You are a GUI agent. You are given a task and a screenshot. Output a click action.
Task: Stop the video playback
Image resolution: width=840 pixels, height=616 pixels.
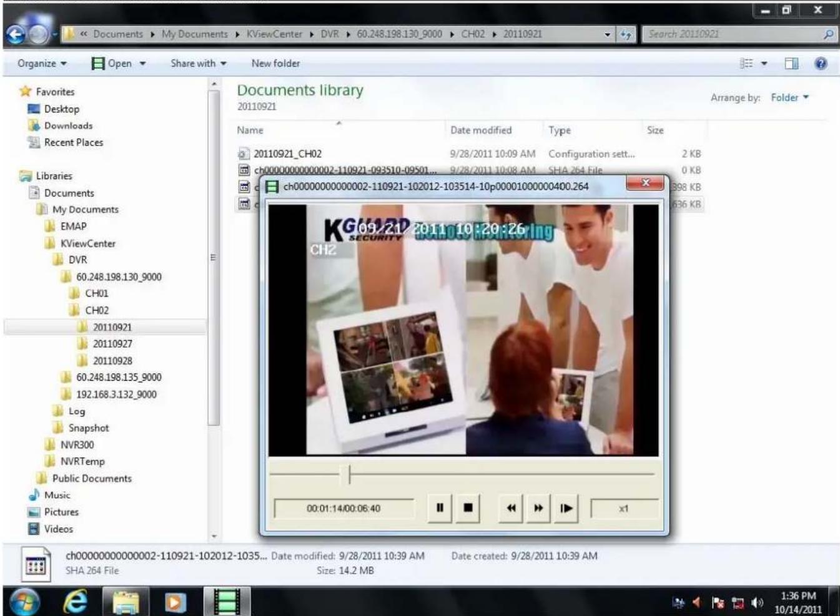click(x=468, y=508)
